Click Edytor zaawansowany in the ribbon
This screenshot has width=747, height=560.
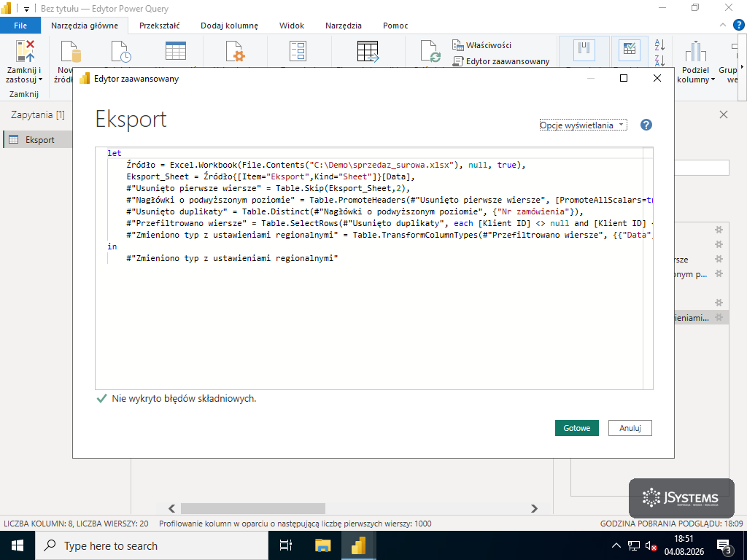(x=500, y=61)
